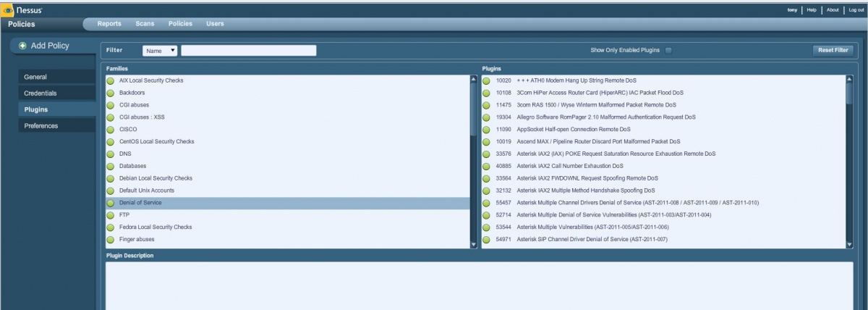This screenshot has width=868, height=310.
Task: Toggle the Finger abuses family dot
Action: click(x=111, y=240)
